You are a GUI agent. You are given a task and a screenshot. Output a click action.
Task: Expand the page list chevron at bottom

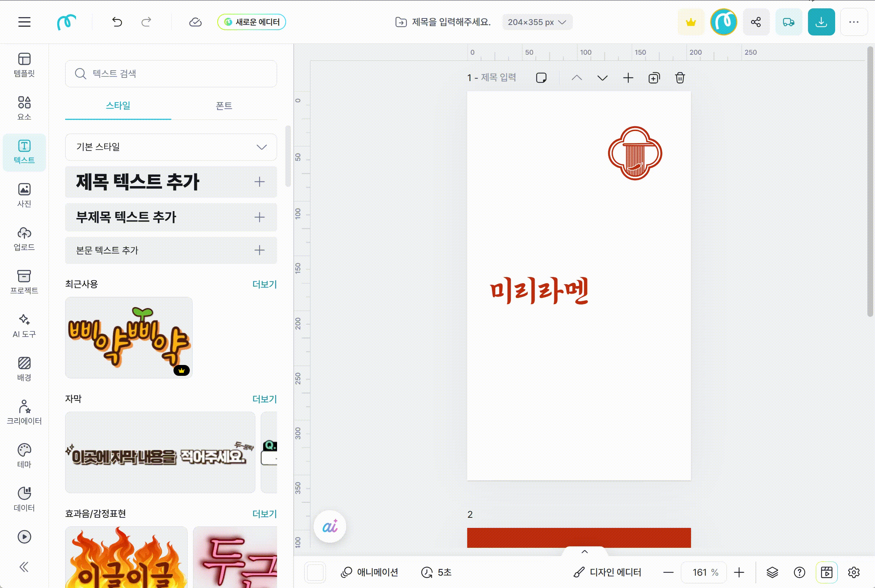pyautogui.click(x=584, y=552)
